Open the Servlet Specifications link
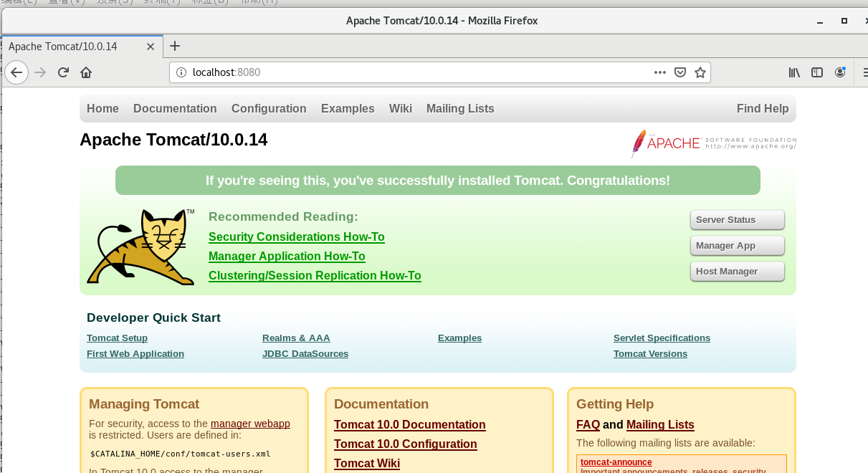This screenshot has height=473, width=868. (x=662, y=338)
